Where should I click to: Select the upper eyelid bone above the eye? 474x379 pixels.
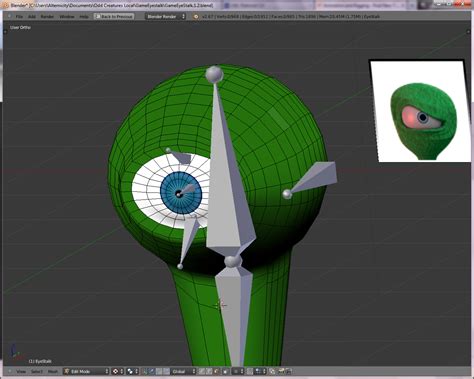pos(182,157)
